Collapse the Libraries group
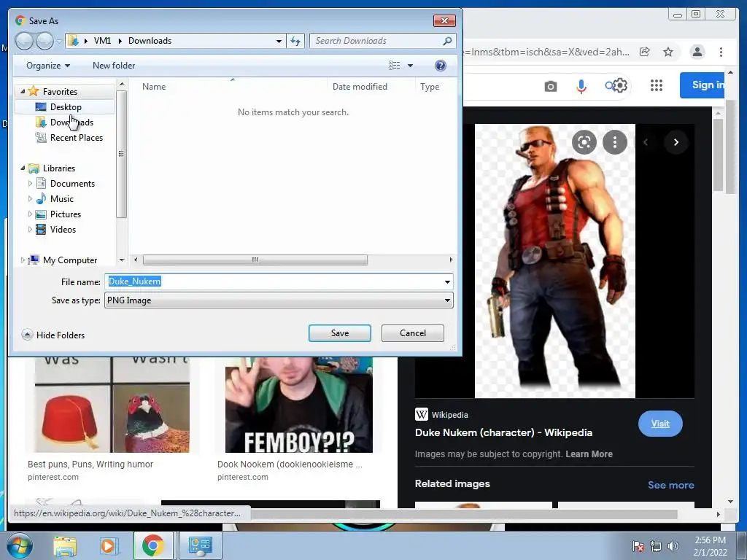Screen dimensions: 747x560 point(23,168)
